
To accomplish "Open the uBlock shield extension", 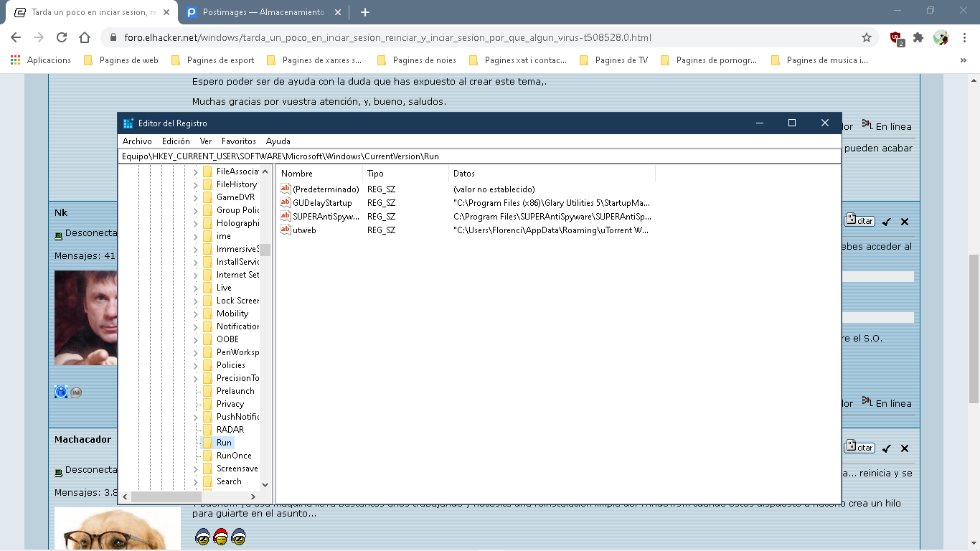I will [896, 38].
